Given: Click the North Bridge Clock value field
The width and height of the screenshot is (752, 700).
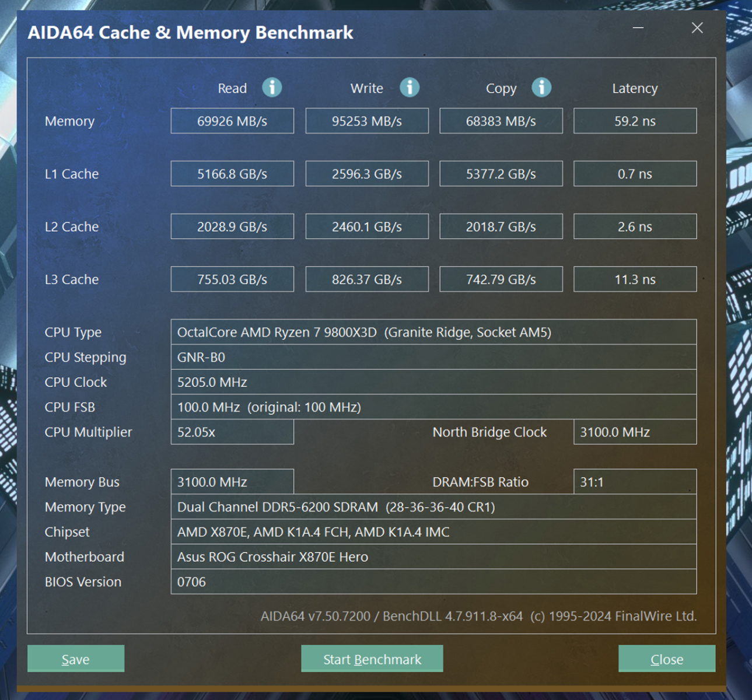Looking at the screenshot, I should point(635,432).
